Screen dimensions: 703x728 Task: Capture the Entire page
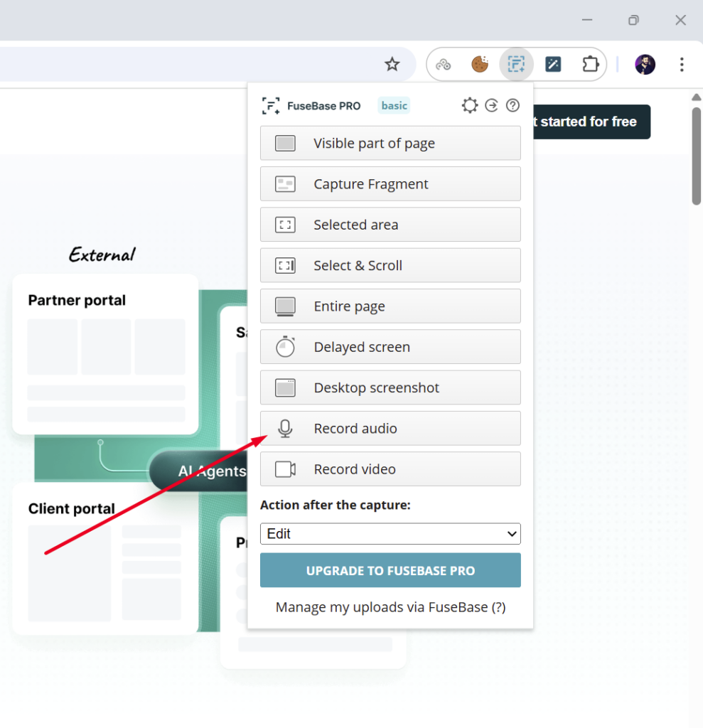point(390,306)
